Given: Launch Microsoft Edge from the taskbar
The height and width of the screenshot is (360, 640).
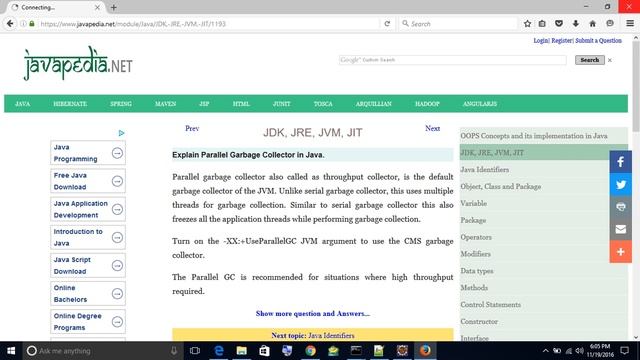Looking at the screenshot, I should pyautogui.click(x=219, y=351).
